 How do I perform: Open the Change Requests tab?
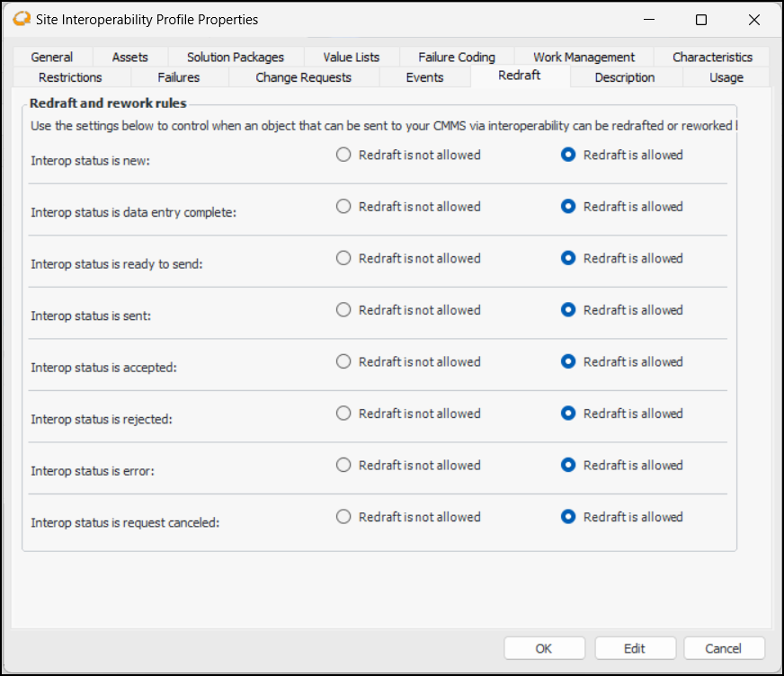[303, 77]
